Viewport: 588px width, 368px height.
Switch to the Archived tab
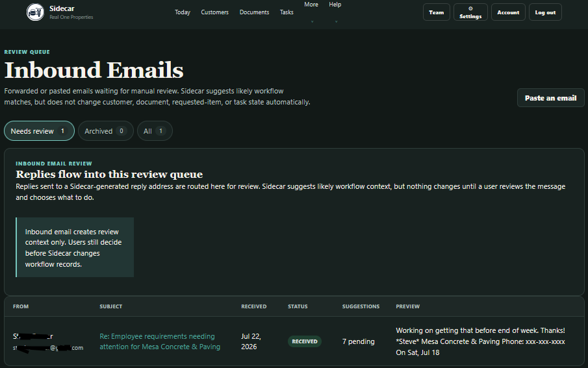coord(106,131)
